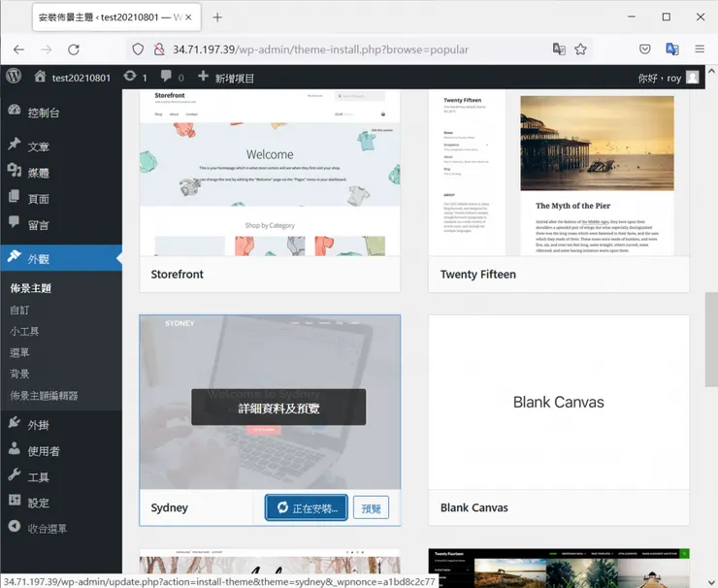The width and height of the screenshot is (718, 588).
Task: Open 選單 submenu item
Action: [x=19, y=352]
